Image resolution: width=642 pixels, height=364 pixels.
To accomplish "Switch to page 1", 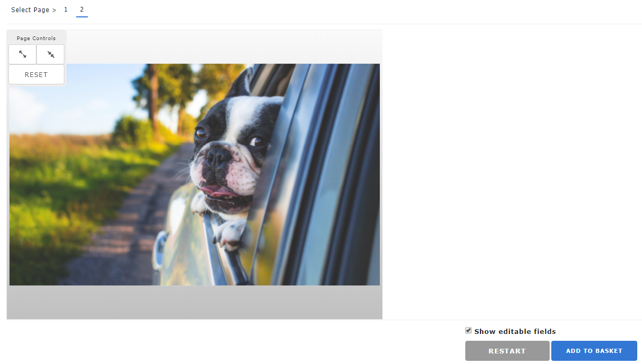I will [x=66, y=9].
